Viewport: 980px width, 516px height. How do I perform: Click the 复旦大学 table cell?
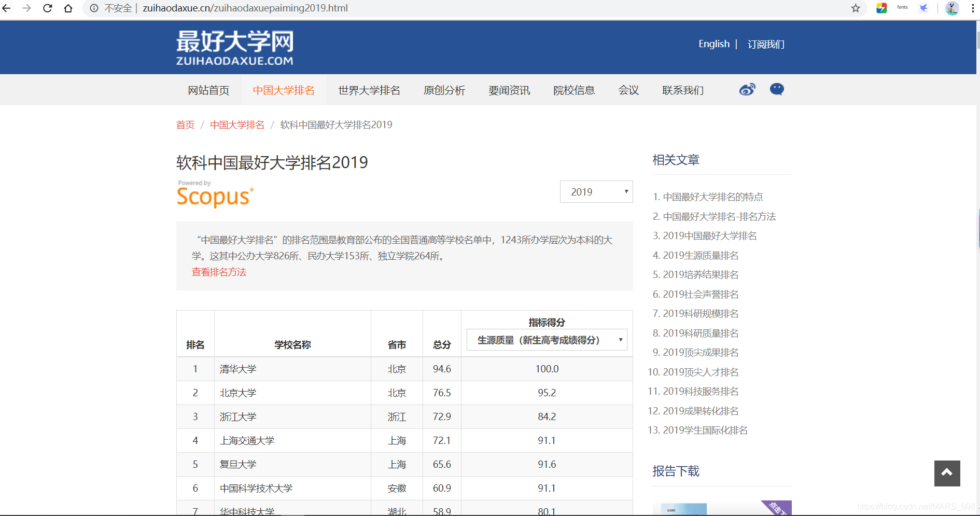pyautogui.click(x=292, y=465)
